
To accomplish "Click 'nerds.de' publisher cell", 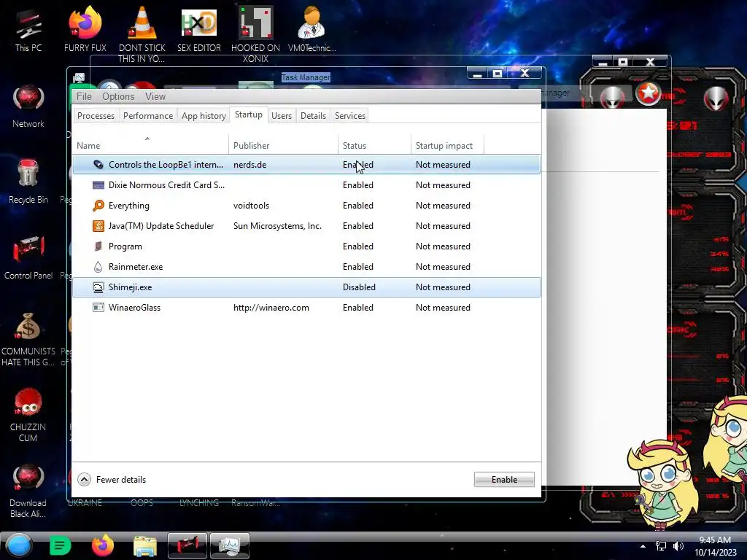I will click(249, 164).
